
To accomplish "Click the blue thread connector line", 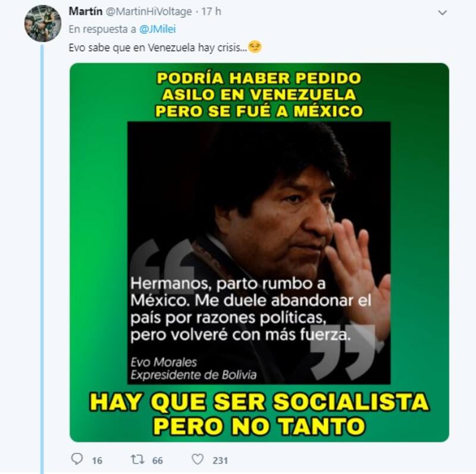I will pyautogui.click(x=42, y=258).
